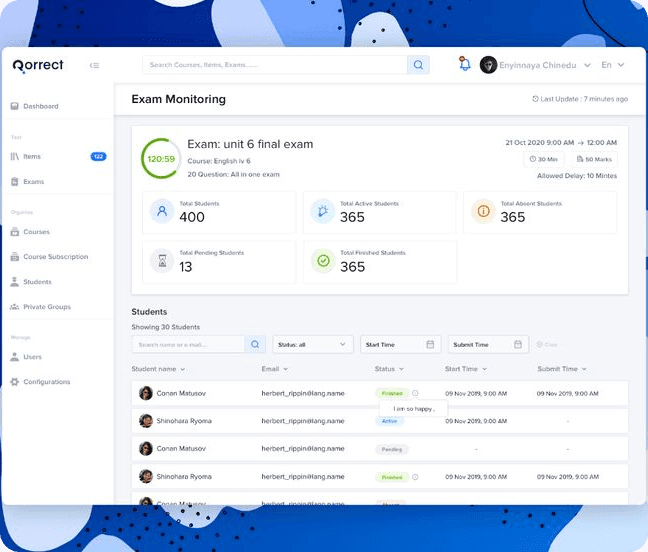The height and width of the screenshot is (552, 648).
Task: Click the 120:59 circular timer progress
Action: pos(161,159)
